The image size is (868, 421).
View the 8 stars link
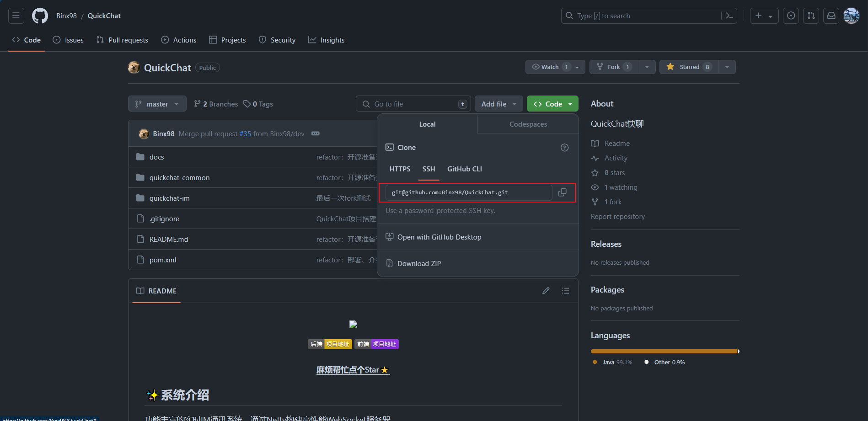[x=608, y=172]
